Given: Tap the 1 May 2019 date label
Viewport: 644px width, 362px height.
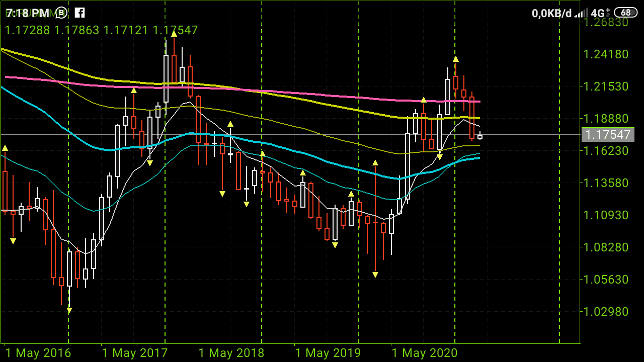Looking at the screenshot, I should (328, 353).
